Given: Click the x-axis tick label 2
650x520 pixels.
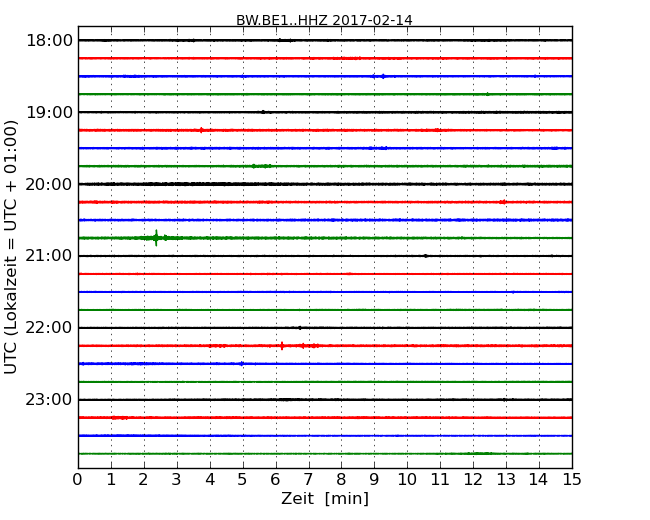Looking at the screenshot, I should (143, 480).
